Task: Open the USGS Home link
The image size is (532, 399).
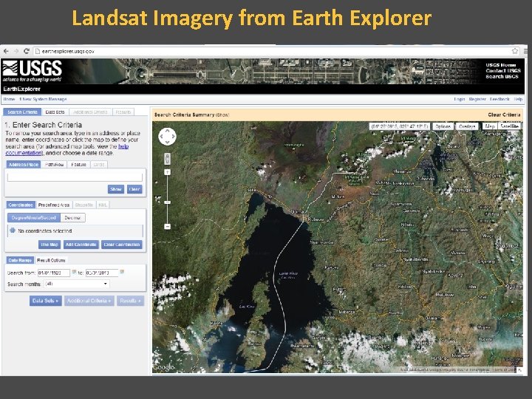Action: coord(501,65)
